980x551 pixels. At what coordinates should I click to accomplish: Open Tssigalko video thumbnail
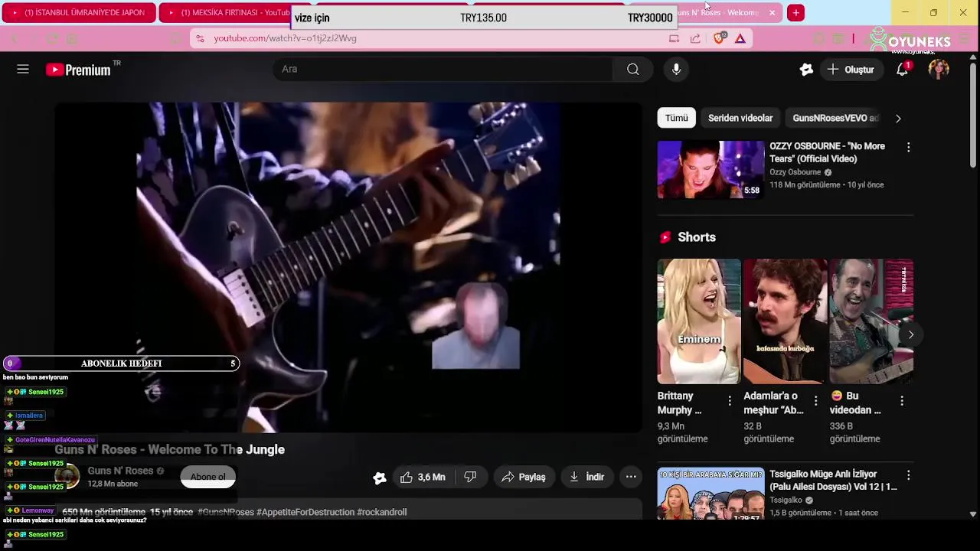(x=710, y=494)
